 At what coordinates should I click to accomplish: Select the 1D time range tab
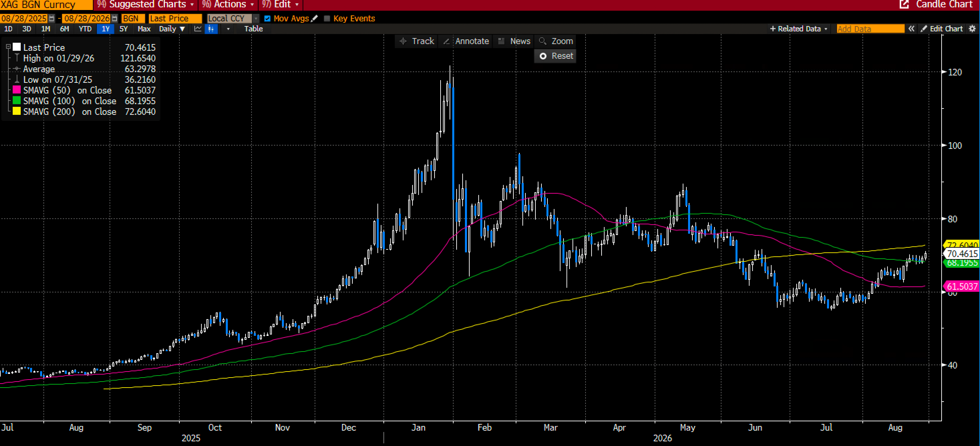click(8, 28)
